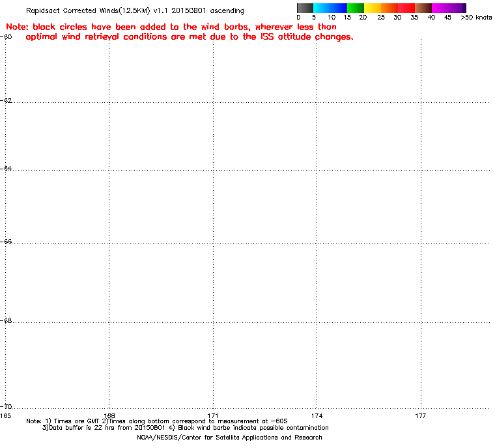
Task: Click the footer note 'Data buffer is 22 hrs'
Action: pyautogui.click(x=82, y=428)
